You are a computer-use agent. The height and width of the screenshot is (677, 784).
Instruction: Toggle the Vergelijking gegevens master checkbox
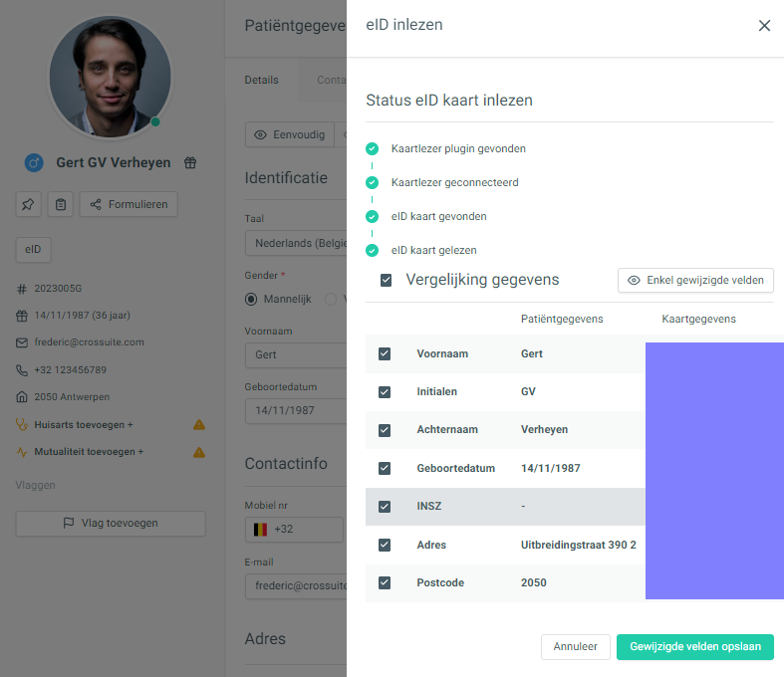click(x=386, y=280)
